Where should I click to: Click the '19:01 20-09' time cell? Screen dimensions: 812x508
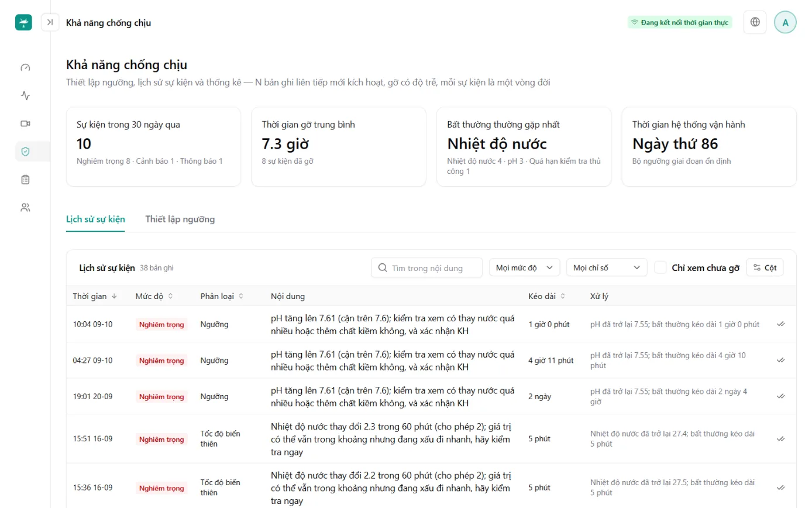click(92, 396)
